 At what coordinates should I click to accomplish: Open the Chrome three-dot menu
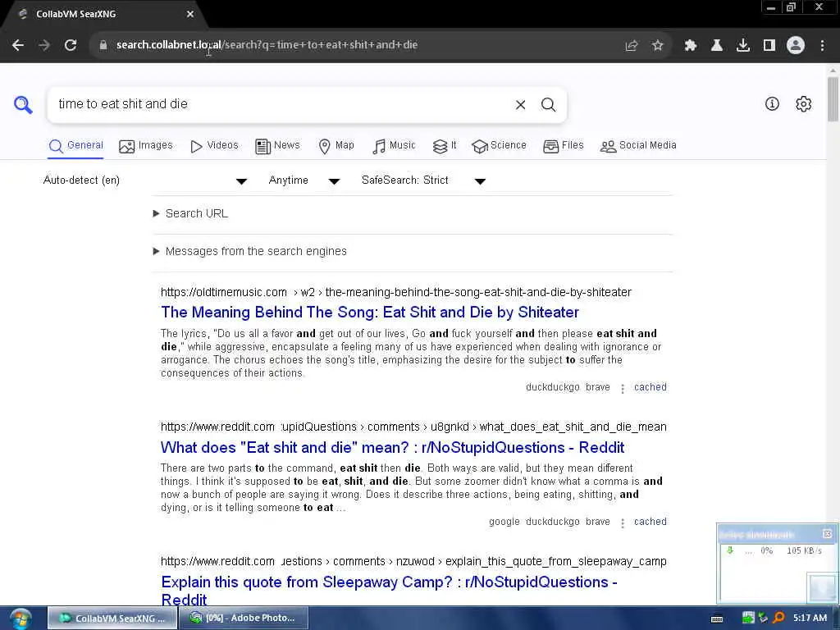coord(822,46)
